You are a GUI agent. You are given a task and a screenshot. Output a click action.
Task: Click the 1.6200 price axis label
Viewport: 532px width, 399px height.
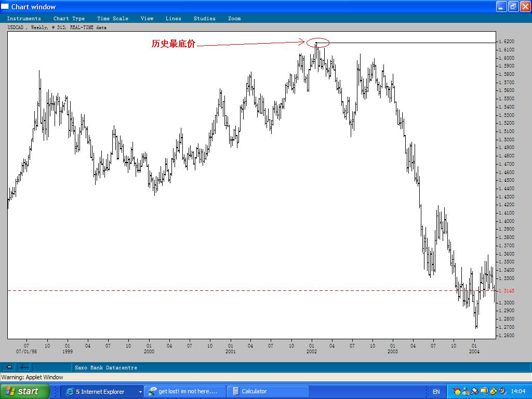coord(506,42)
